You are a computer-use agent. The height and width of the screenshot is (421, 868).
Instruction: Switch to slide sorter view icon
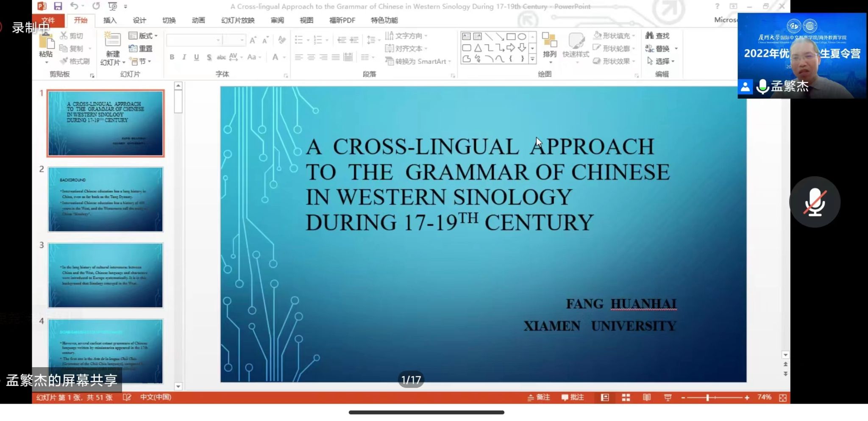(626, 397)
